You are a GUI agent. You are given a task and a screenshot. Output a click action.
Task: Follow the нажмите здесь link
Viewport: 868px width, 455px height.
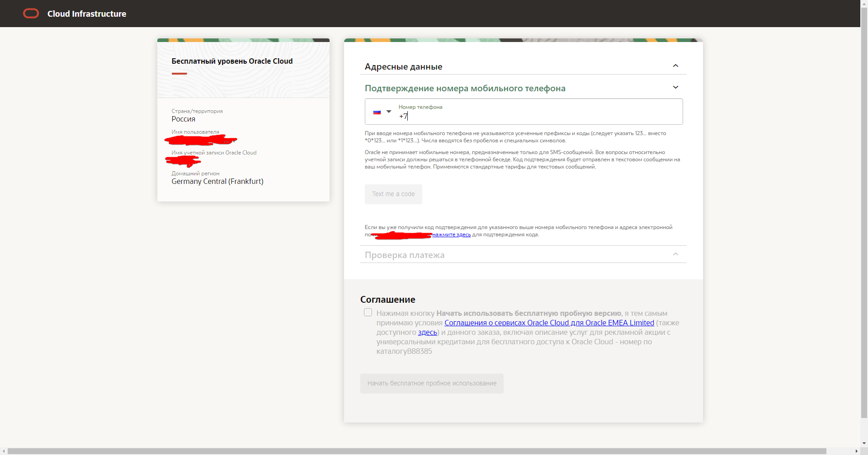click(451, 235)
